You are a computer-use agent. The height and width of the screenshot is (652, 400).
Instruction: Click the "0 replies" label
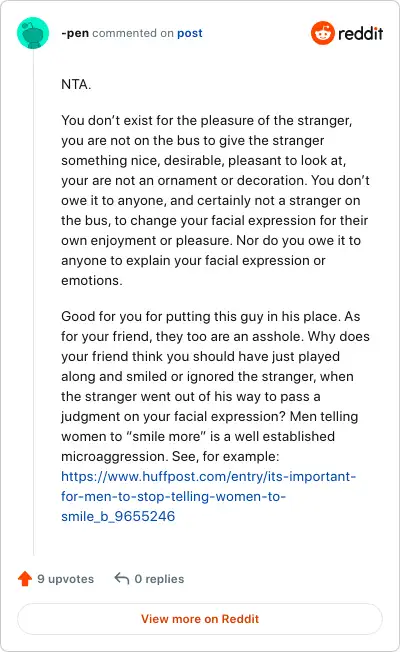159,579
